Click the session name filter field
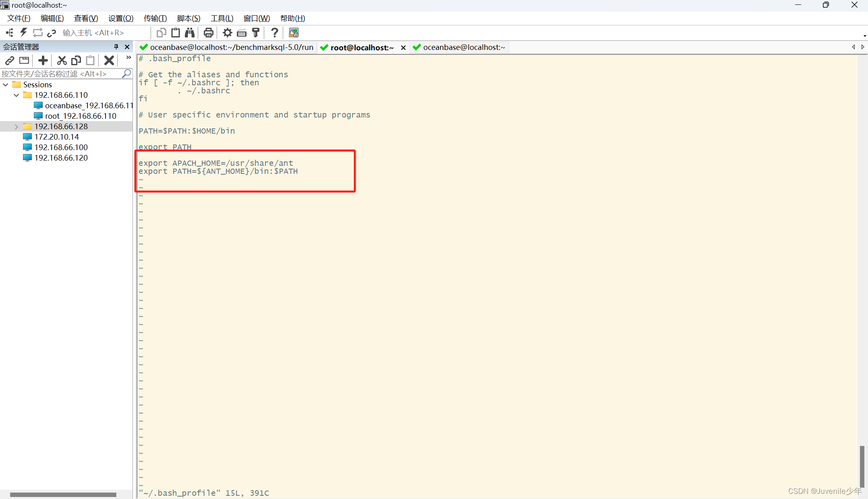Image resolution: width=868 pixels, height=499 pixels. 60,74
